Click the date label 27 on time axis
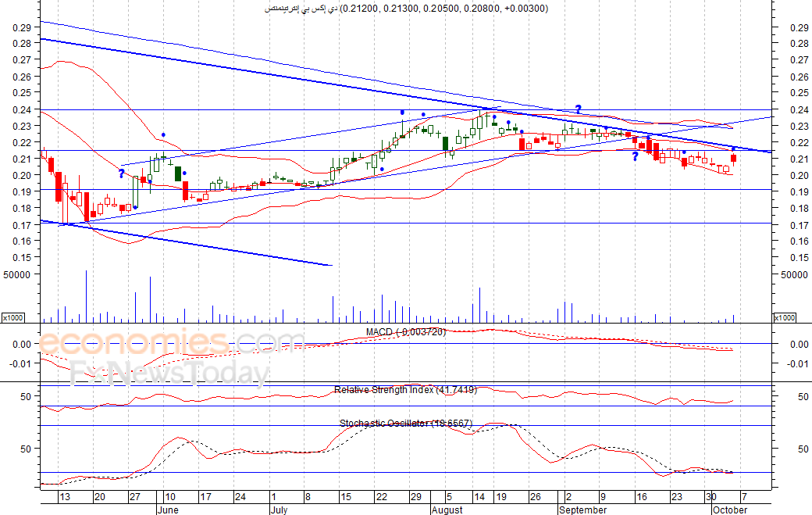This screenshot has height=515, width=812. pos(134,497)
